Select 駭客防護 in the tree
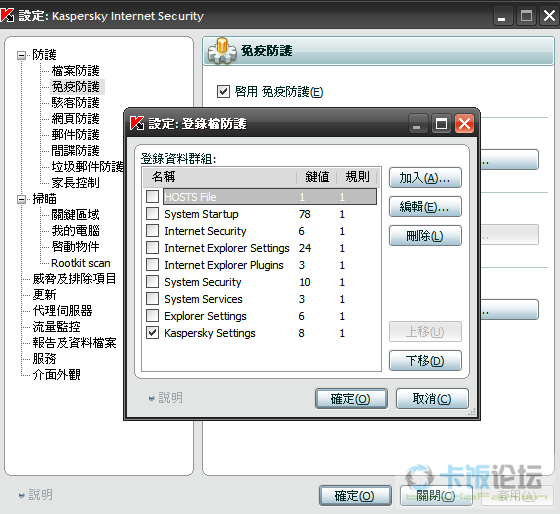The height and width of the screenshot is (514, 560). coord(75,103)
